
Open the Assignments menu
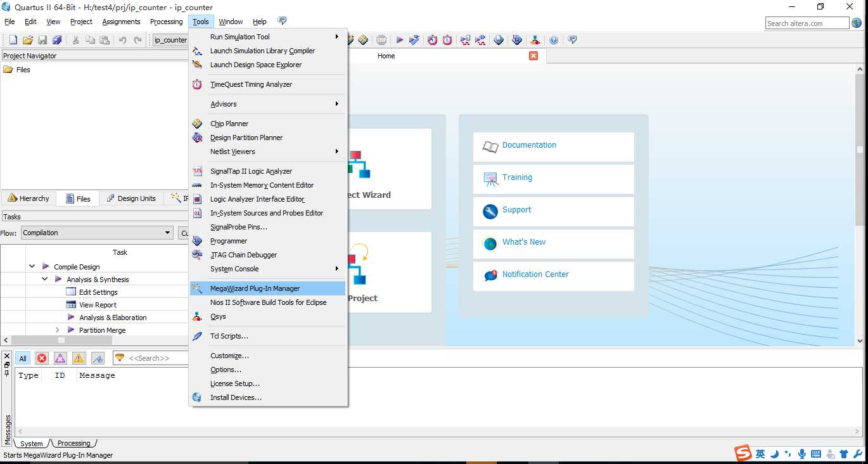121,22
